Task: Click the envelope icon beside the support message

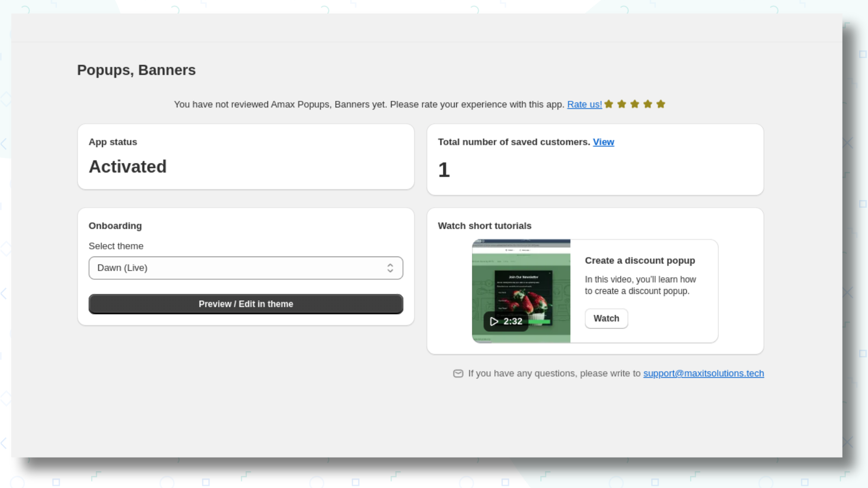Action: [458, 374]
